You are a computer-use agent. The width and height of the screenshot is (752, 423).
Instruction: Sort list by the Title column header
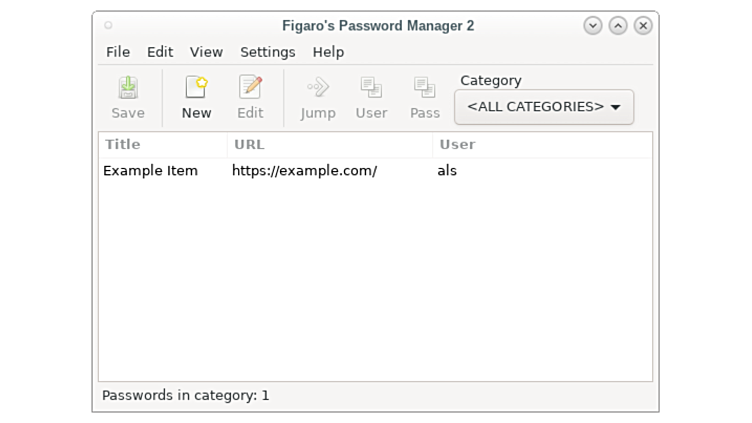pyautogui.click(x=162, y=145)
